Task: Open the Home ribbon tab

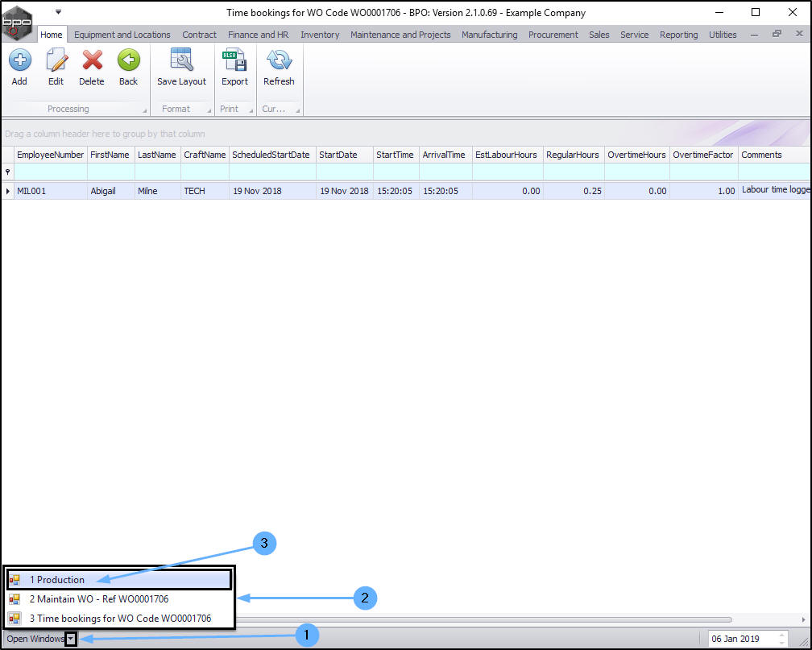Action: (x=52, y=35)
